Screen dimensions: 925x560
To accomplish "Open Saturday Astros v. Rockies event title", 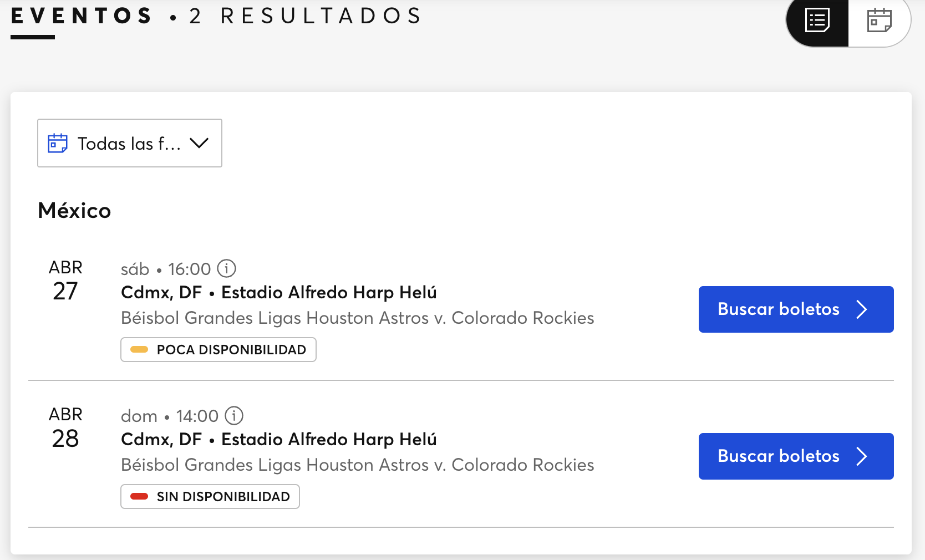I will tap(357, 318).
